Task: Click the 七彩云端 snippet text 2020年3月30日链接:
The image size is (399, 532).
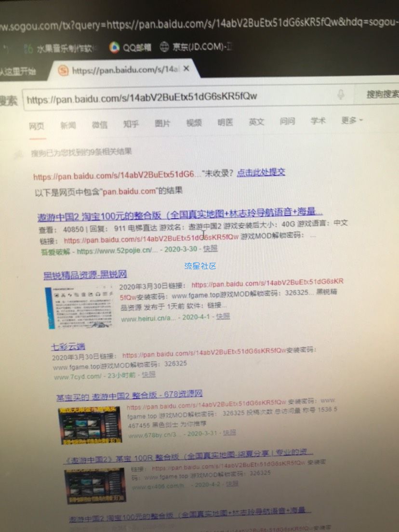Action: (x=84, y=357)
